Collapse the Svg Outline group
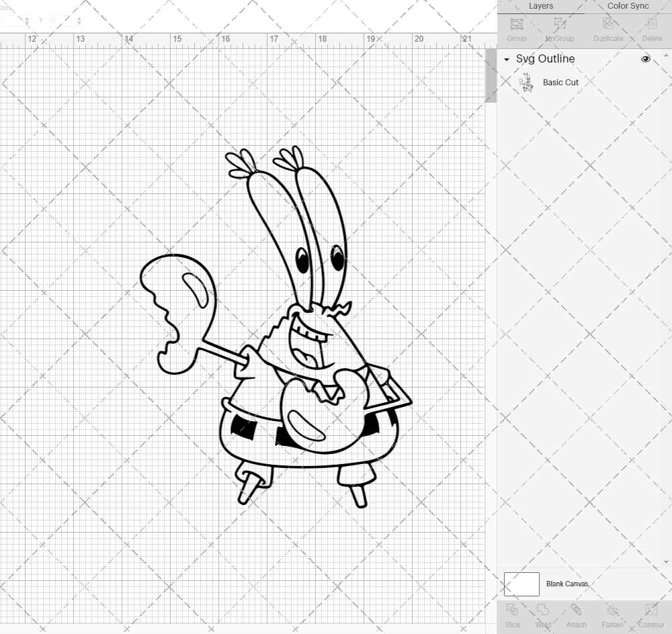 tap(506, 59)
